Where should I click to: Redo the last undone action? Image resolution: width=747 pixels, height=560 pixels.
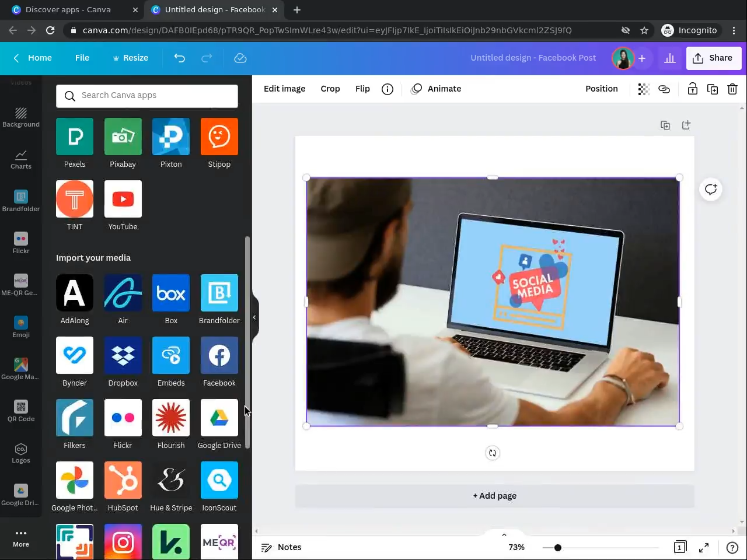[207, 58]
